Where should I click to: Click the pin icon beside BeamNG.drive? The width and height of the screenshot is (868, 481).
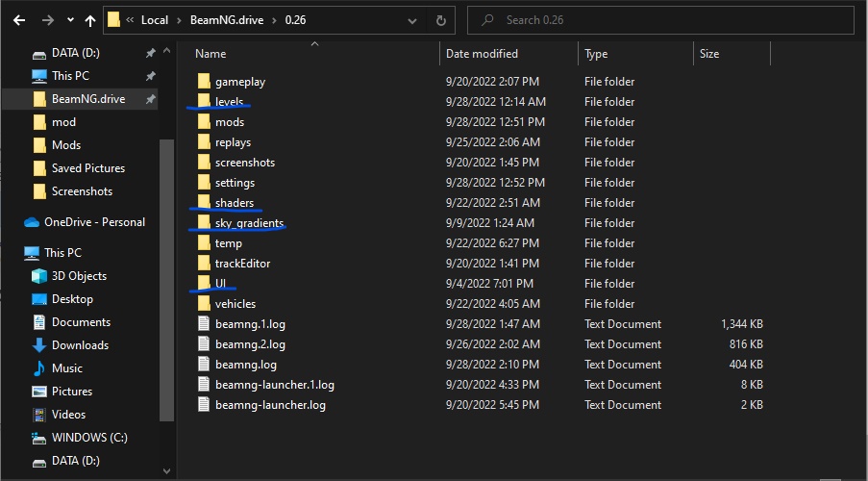150,99
